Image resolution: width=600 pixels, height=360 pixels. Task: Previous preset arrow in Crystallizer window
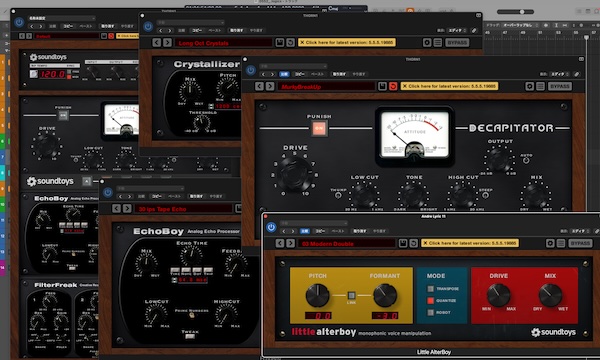tap(157, 42)
